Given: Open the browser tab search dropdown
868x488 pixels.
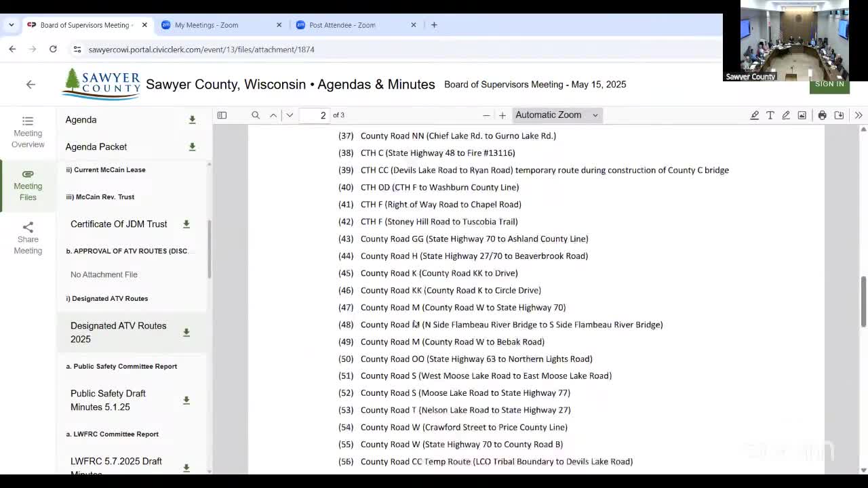Looking at the screenshot, I should point(11,25).
